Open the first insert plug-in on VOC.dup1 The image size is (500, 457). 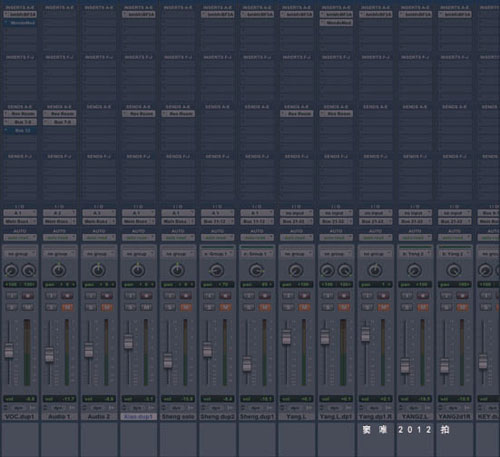pos(20,14)
